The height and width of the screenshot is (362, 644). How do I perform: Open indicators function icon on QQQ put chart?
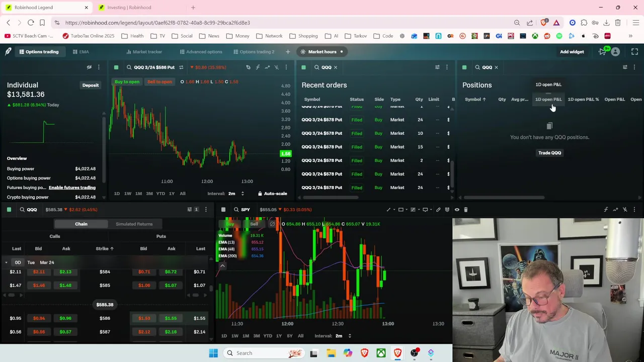click(x=258, y=67)
